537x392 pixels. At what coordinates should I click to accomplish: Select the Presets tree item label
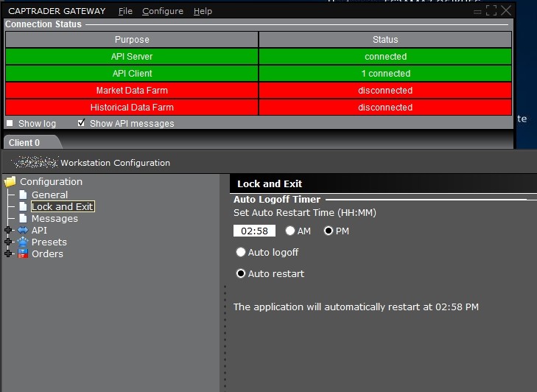(49, 242)
